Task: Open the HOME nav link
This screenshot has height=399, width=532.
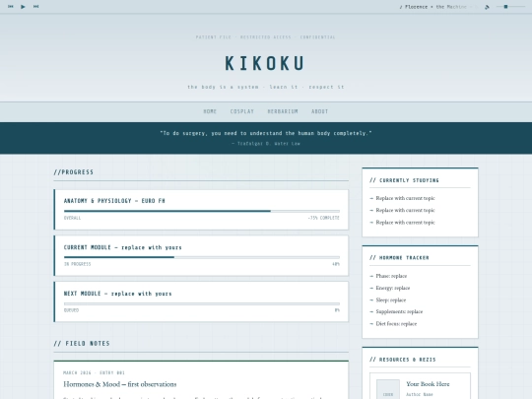Action: 210,111
